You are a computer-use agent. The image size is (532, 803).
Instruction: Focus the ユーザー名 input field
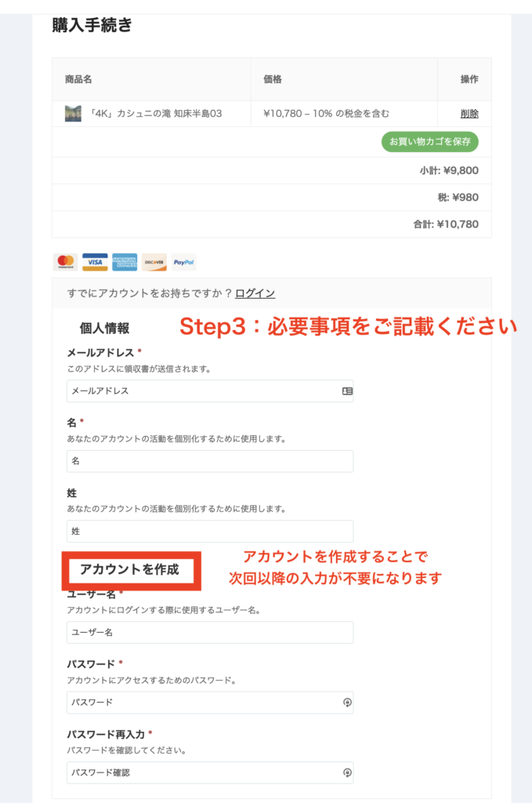point(210,633)
